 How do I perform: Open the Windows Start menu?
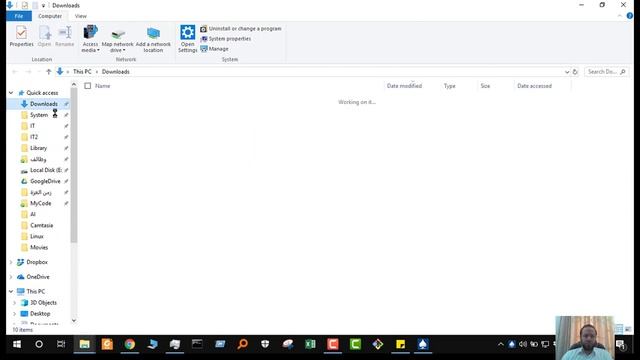pyautogui.click(x=17, y=344)
